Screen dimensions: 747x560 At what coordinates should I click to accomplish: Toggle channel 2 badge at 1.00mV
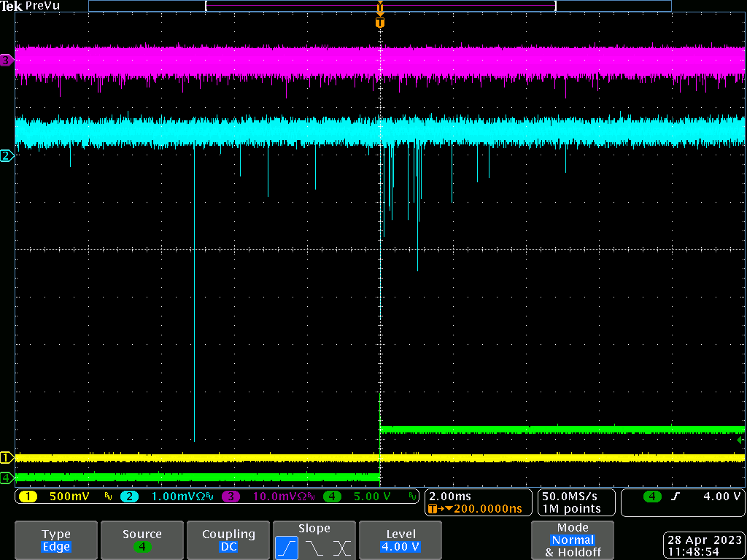[128, 497]
